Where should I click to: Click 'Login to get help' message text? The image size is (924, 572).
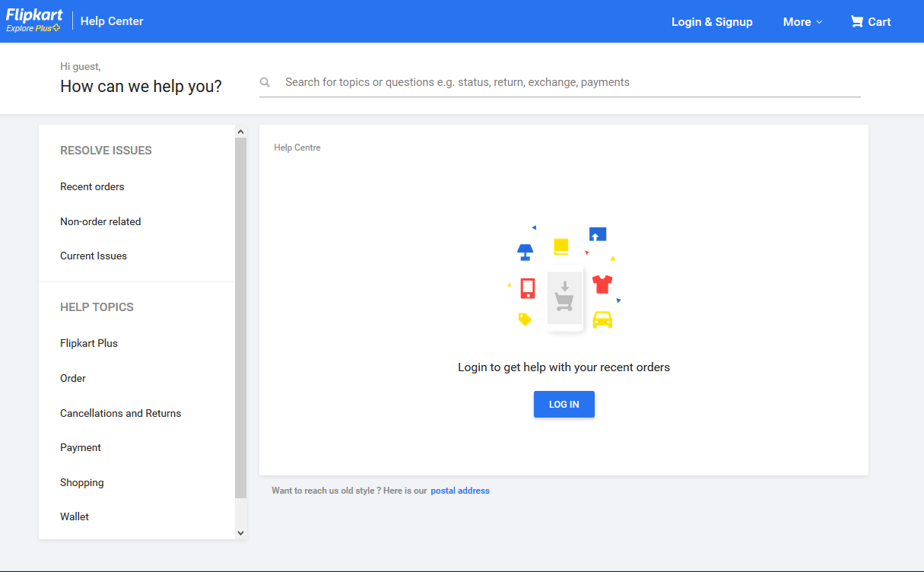tap(564, 367)
